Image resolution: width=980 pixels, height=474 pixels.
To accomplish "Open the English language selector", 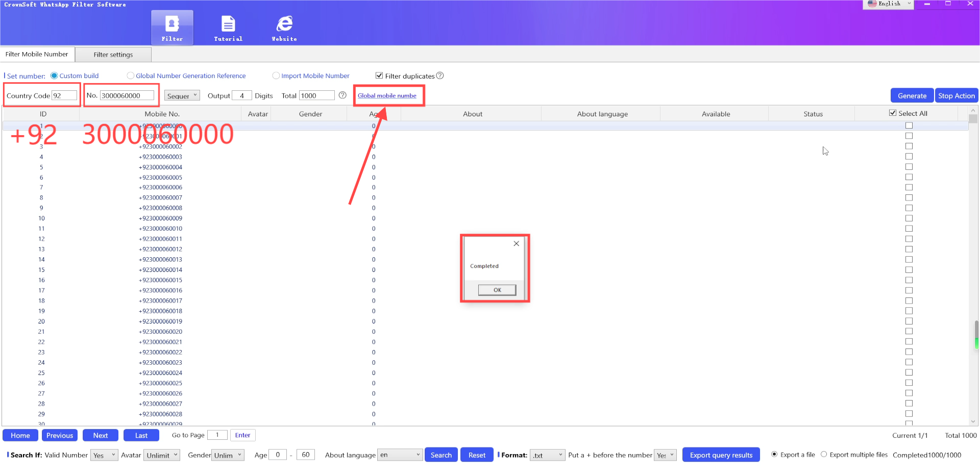I will [x=889, y=4].
